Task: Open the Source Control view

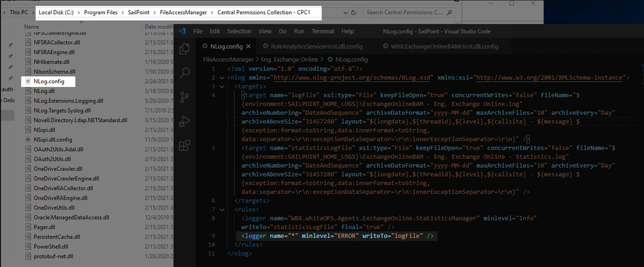Action: pos(184,97)
